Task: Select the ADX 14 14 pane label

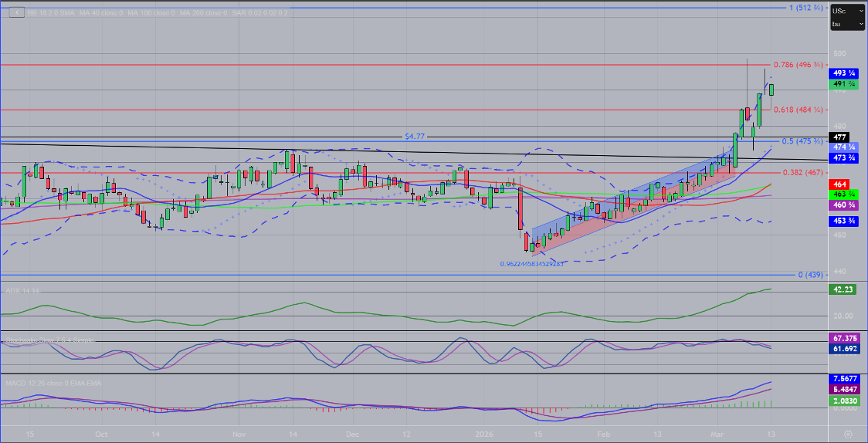Action: tap(22, 291)
